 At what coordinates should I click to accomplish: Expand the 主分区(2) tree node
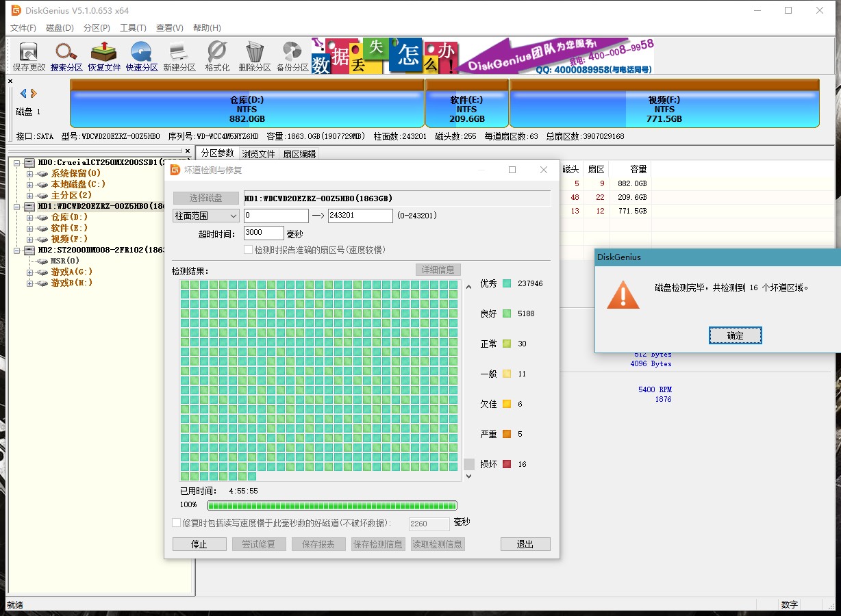click(x=29, y=196)
